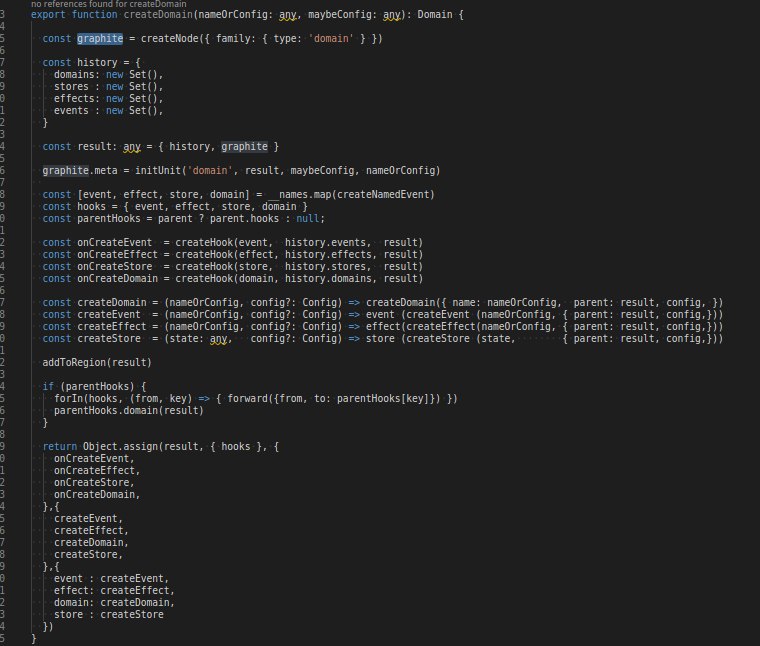The image size is (760, 646).
Task: Click "result" in the "const result: any" line
Action: [94, 146]
